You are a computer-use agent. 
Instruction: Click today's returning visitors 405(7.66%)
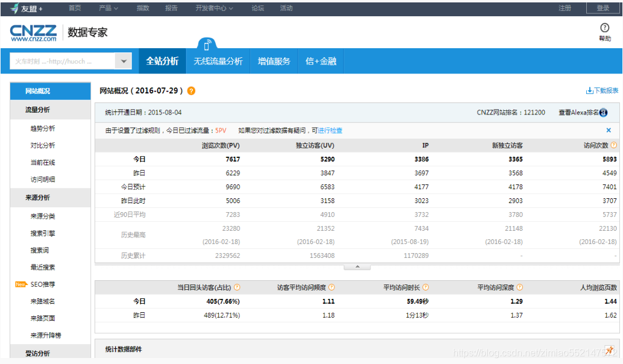[x=223, y=301]
